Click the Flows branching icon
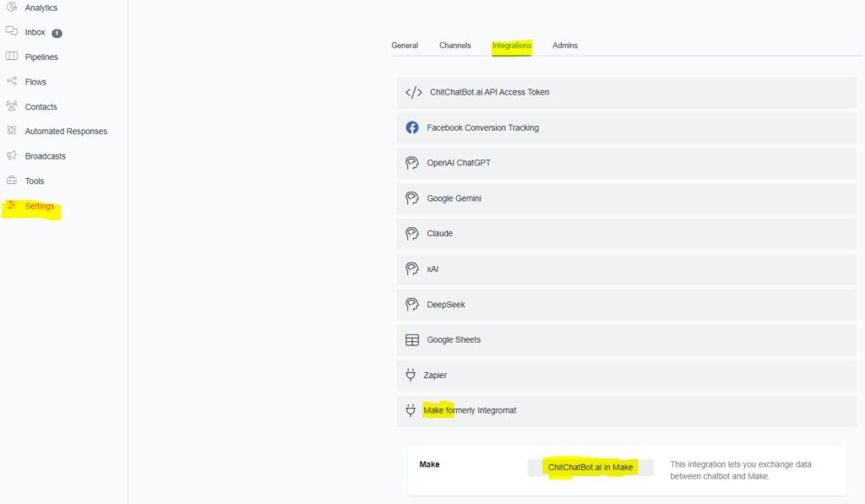The height and width of the screenshot is (504, 865). [x=12, y=81]
